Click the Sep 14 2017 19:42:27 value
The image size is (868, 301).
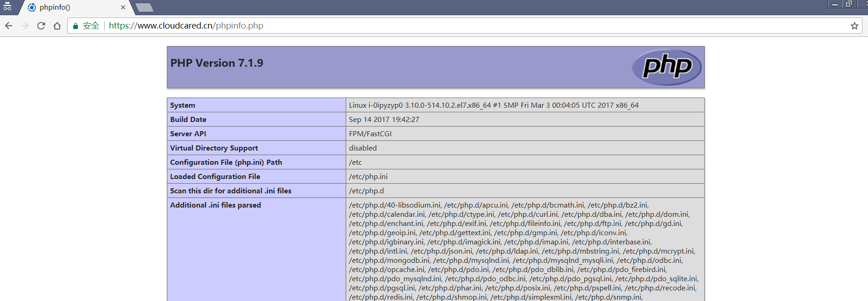pyautogui.click(x=384, y=120)
